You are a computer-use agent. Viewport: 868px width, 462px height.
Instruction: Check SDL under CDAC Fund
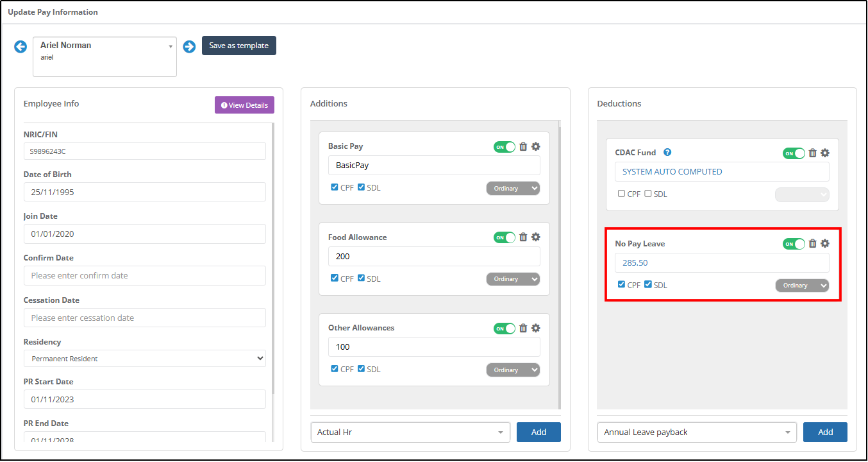(647, 193)
